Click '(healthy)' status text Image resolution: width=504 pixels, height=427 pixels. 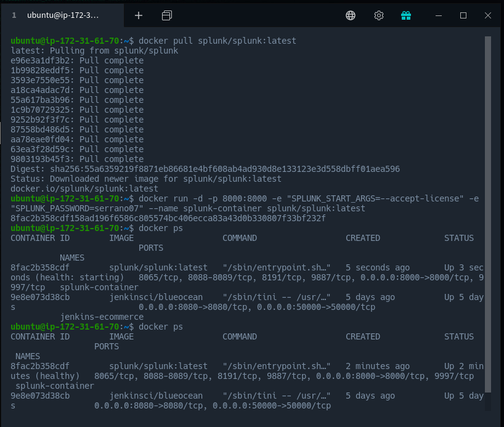57,376
